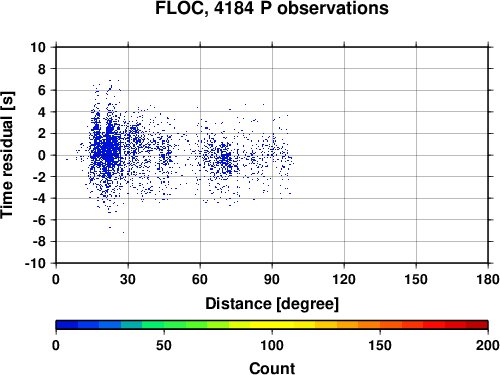Click the plot title 'FLOC, 4184 P observations'
The image size is (500, 375).
[x=272, y=8]
